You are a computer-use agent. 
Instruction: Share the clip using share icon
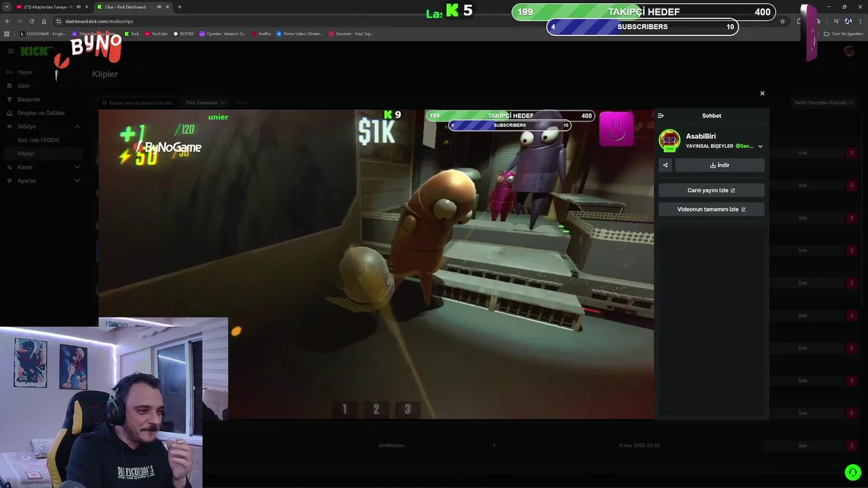coord(665,165)
